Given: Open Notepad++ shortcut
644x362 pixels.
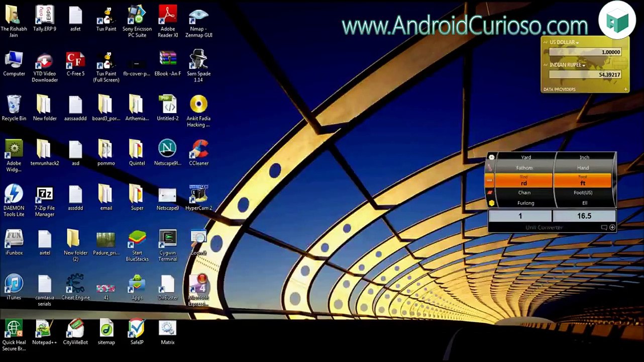Looking at the screenshot, I should coord(45,332).
